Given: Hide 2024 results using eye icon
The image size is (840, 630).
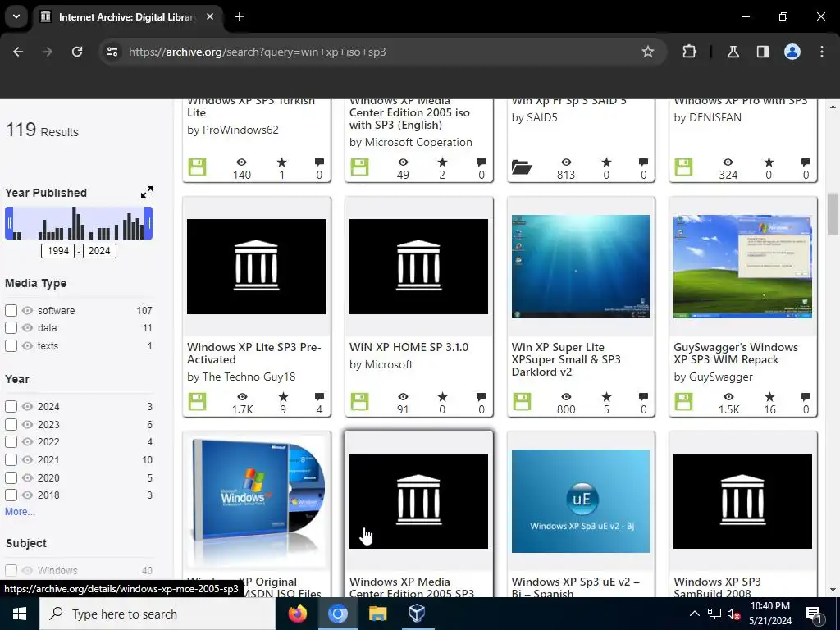Looking at the screenshot, I should [27, 407].
